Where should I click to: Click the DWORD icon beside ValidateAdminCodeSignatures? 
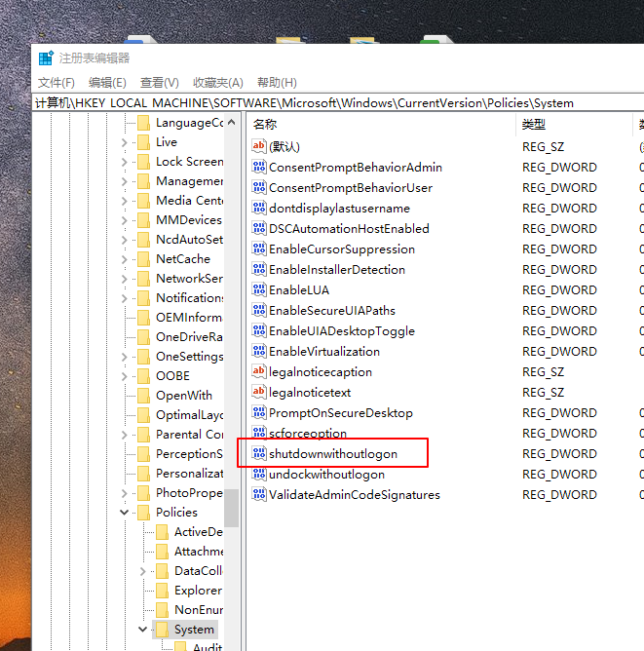(x=259, y=495)
